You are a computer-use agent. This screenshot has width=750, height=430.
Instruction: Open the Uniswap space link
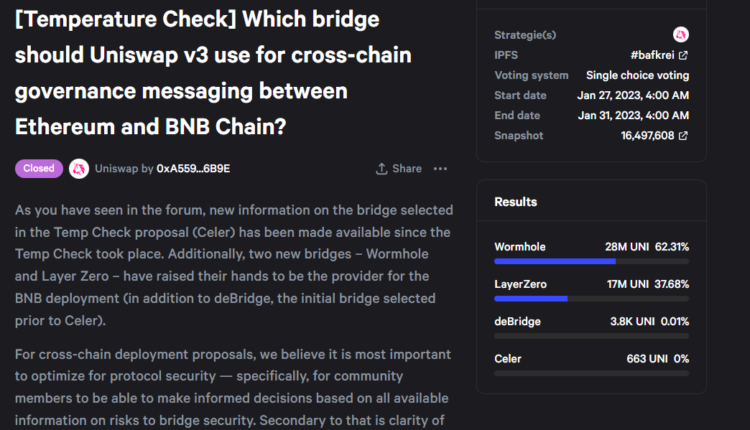click(x=116, y=169)
